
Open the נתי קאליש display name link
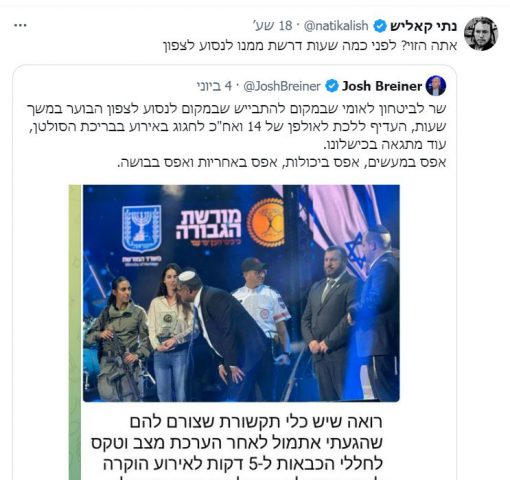tap(423, 26)
